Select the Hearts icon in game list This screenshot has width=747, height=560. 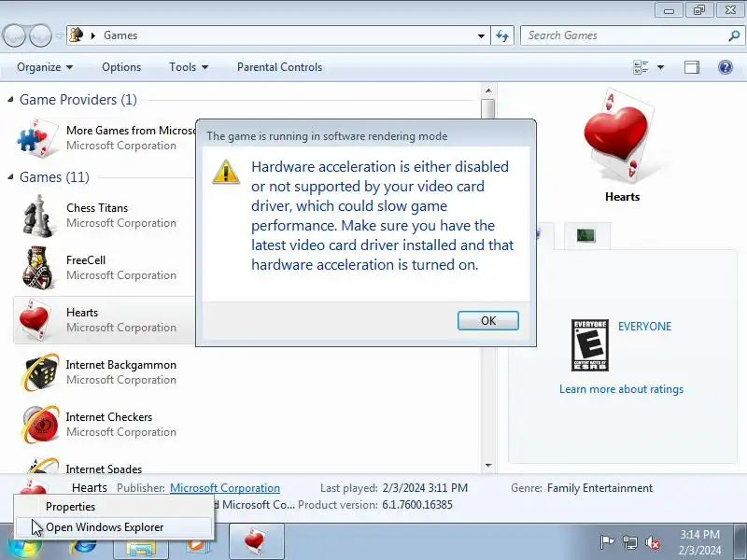click(x=35, y=320)
